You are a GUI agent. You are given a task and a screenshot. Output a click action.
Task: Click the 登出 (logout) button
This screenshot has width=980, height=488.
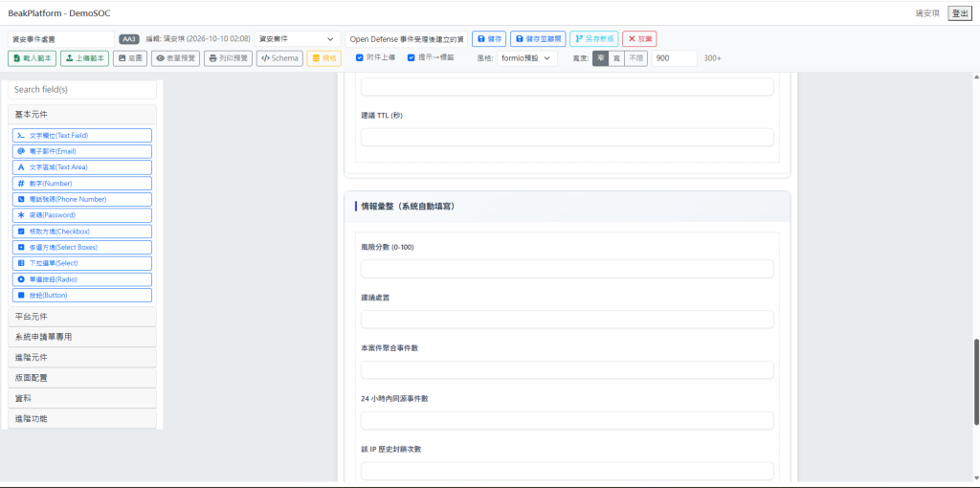[x=959, y=13]
